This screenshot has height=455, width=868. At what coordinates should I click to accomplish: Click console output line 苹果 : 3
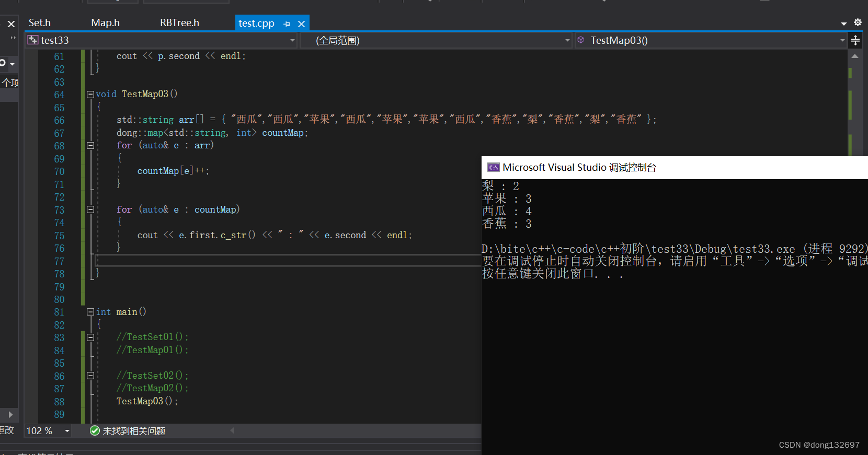pos(507,199)
